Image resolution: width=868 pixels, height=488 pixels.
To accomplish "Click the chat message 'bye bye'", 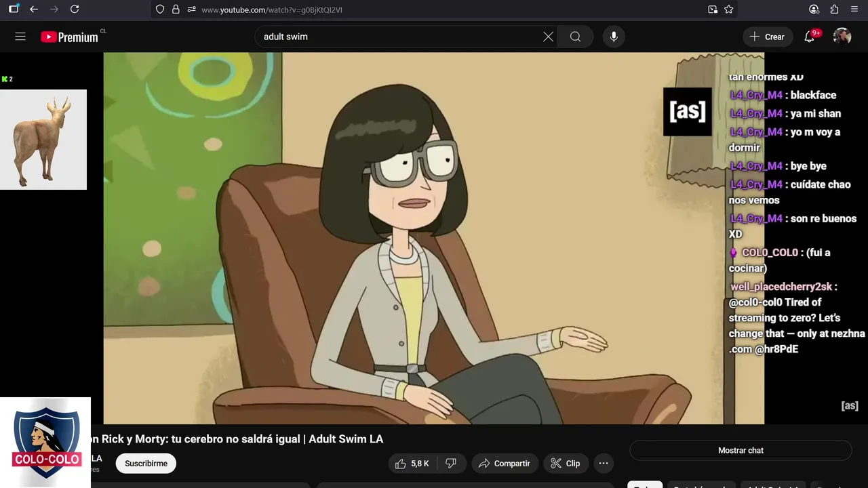I will [808, 166].
